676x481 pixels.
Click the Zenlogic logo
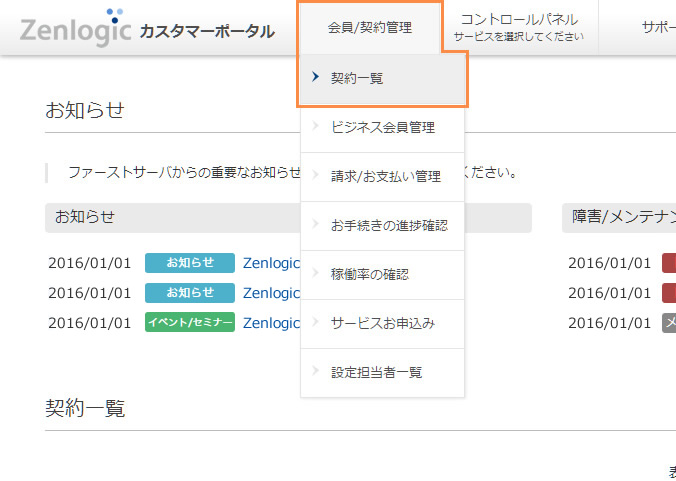click(x=75, y=29)
